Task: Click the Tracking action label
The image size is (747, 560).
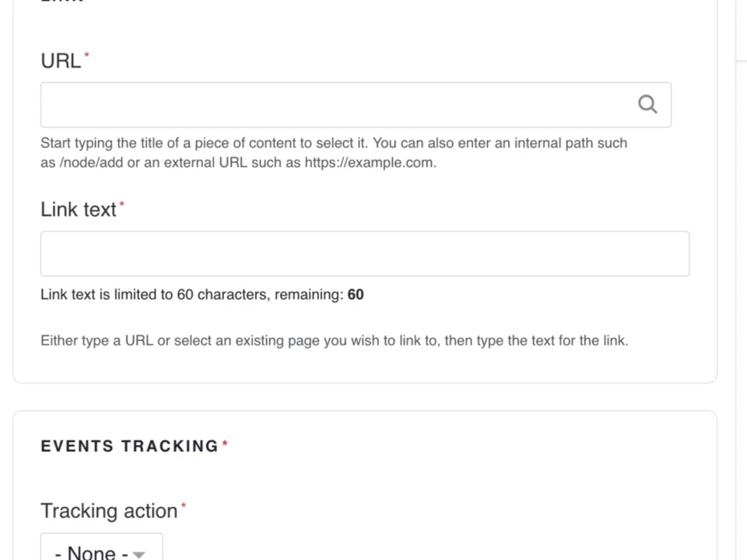Action: [x=109, y=511]
